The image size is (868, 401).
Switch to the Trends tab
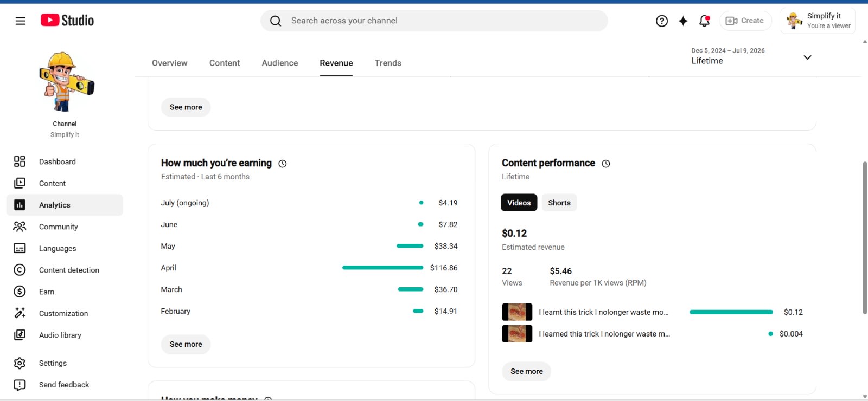point(388,63)
